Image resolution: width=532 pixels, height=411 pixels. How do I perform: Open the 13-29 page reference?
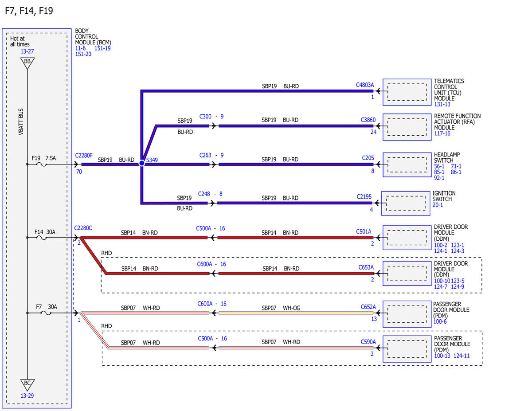point(27,395)
